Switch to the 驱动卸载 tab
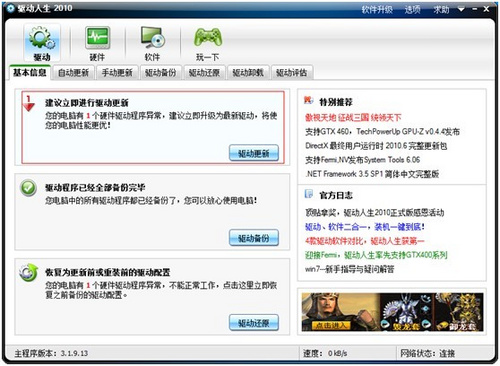This screenshot has height=366, width=500. click(248, 73)
